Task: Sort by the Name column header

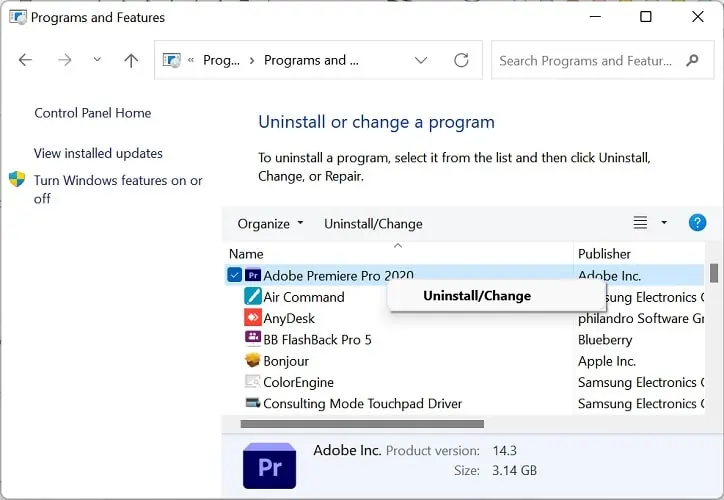Action: pos(246,254)
